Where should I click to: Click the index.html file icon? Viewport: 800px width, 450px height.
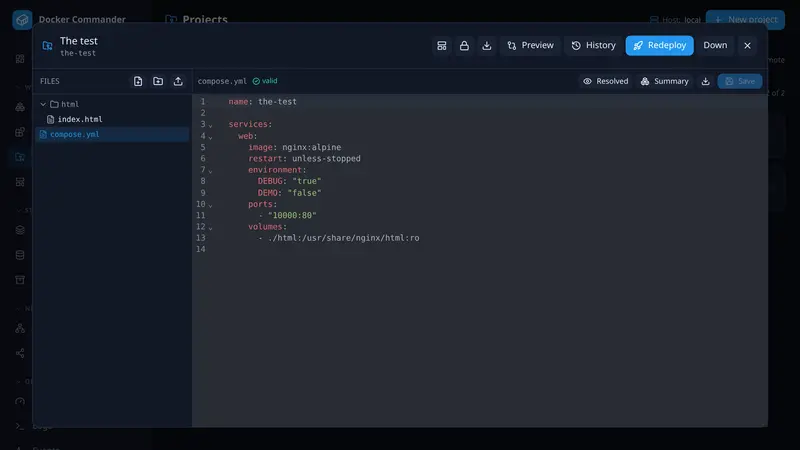tap(51, 119)
